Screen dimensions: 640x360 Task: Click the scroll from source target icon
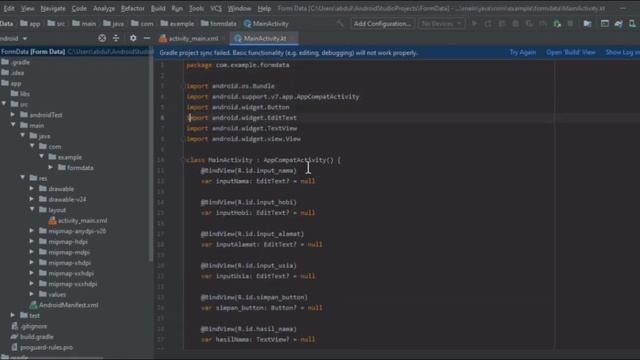click(102, 38)
